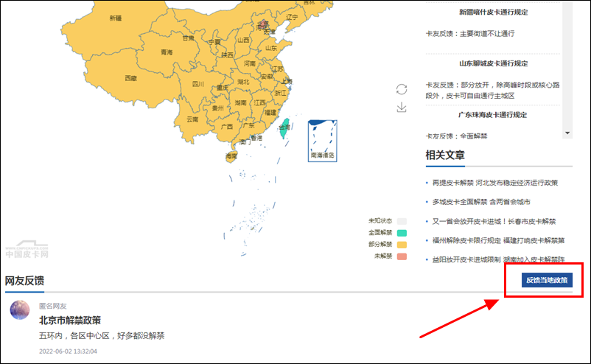
Task: Select 云南 province on the map
Action: 192,119
